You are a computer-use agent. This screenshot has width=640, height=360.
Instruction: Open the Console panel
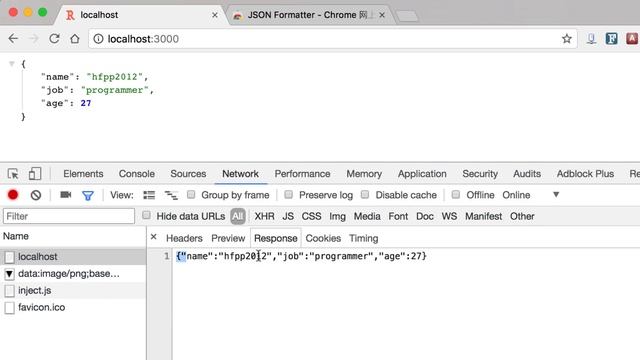click(x=137, y=174)
